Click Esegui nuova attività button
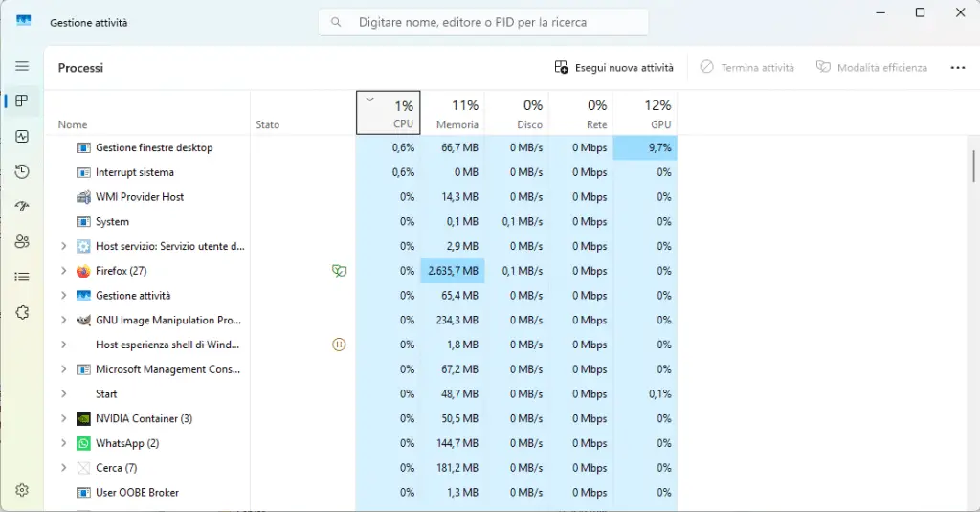The image size is (980, 512). (x=613, y=68)
